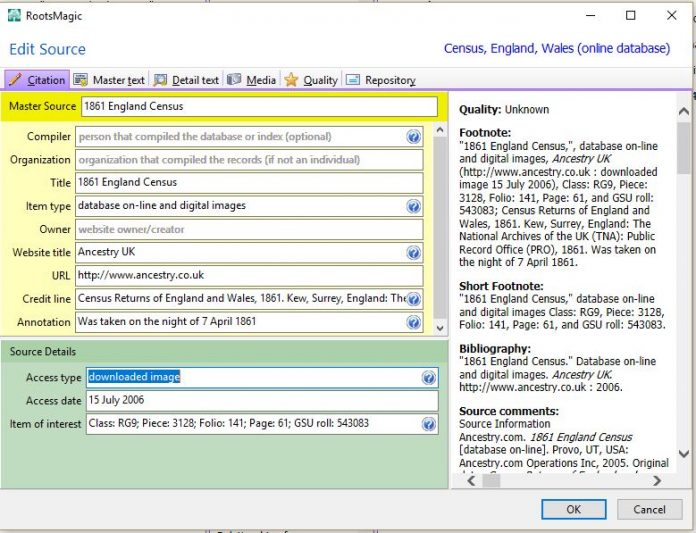Image resolution: width=696 pixels, height=533 pixels.
Task: Maximize the RootsMagic window
Action: tap(630, 16)
